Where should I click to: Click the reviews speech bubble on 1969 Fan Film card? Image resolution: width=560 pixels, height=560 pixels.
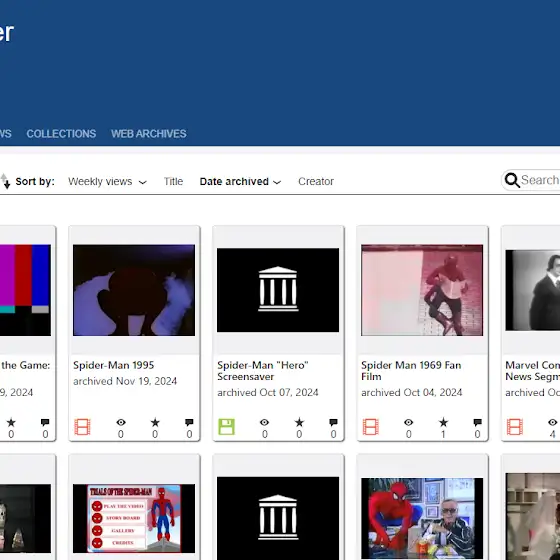pyautogui.click(x=478, y=422)
